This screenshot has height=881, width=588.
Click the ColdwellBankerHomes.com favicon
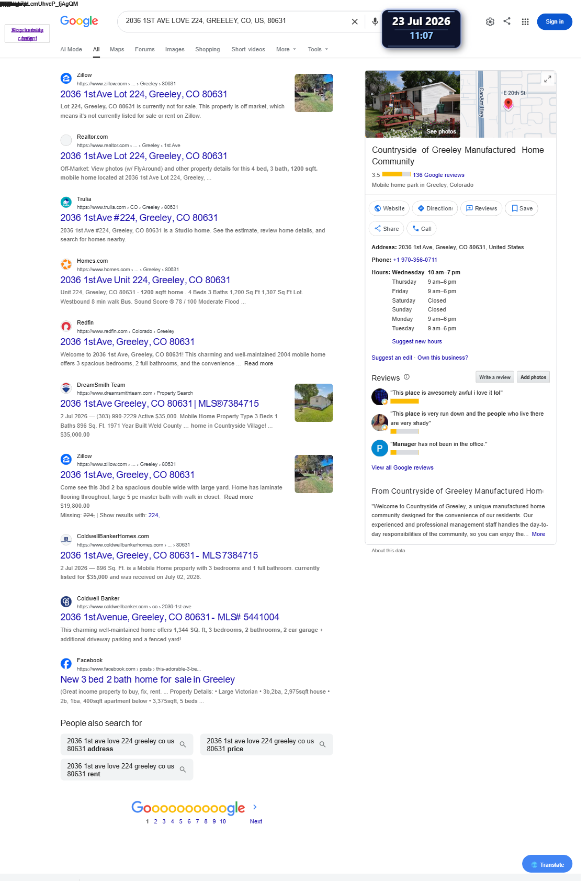coord(66,540)
